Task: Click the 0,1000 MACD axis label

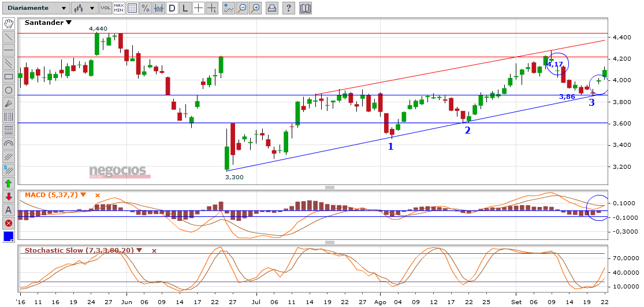Action: click(623, 204)
